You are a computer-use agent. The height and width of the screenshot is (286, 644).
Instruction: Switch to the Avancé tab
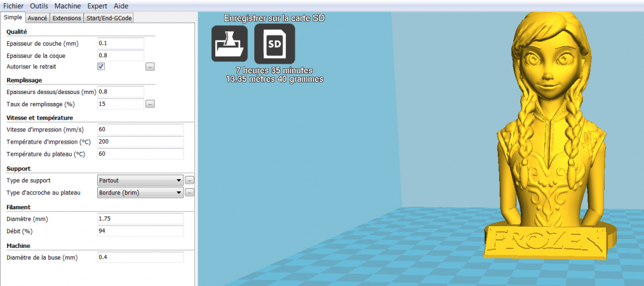pos(38,18)
